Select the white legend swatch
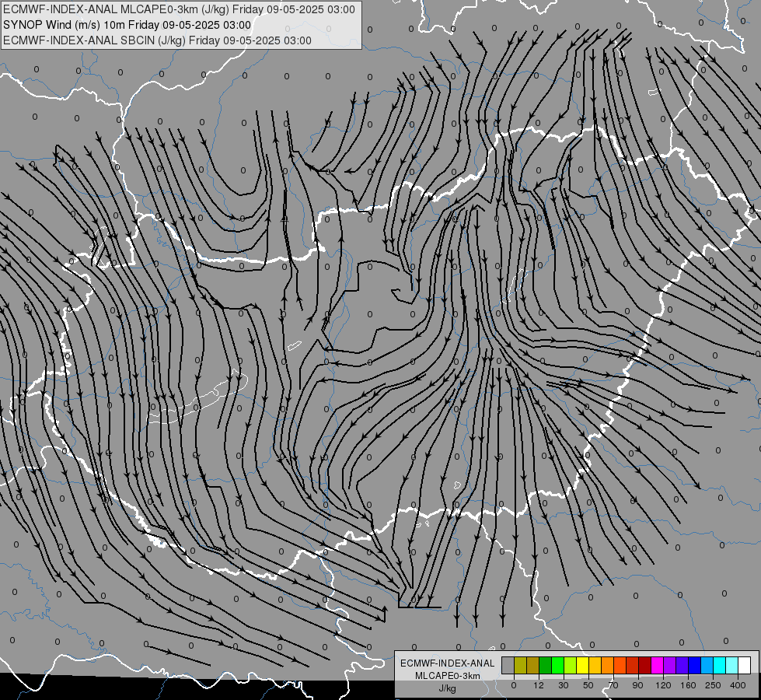 (x=745, y=665)
